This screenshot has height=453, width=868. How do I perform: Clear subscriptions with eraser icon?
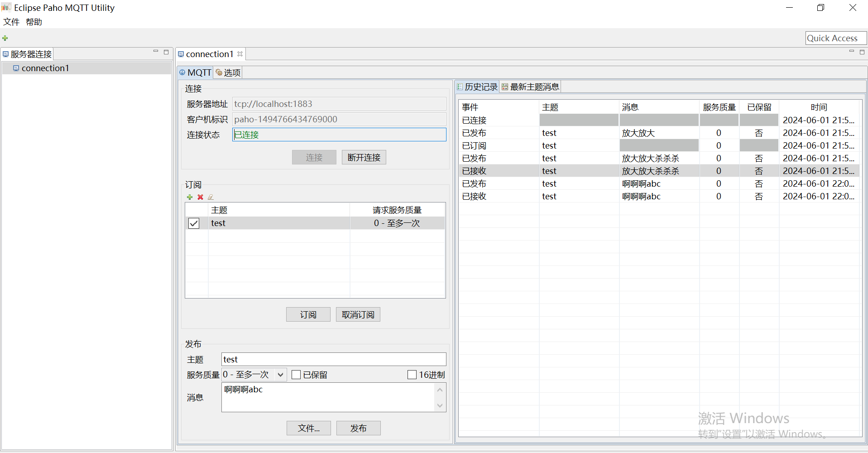point(211,197)
